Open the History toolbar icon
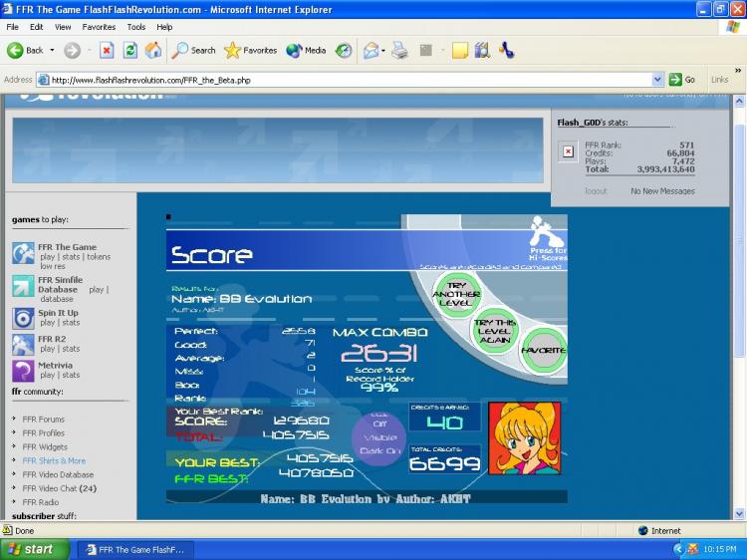This screenshot has width=747, height=560. point(343,50)
